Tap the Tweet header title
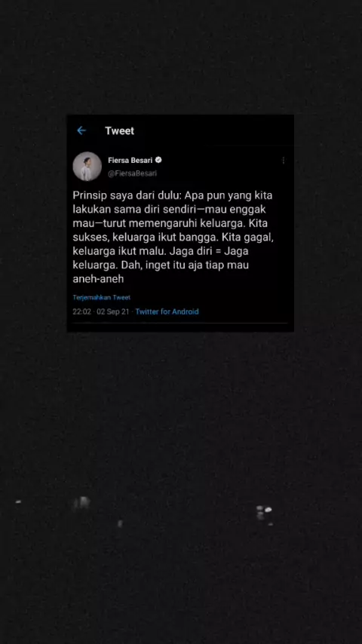The image size is (362, 644). point(120,130)
